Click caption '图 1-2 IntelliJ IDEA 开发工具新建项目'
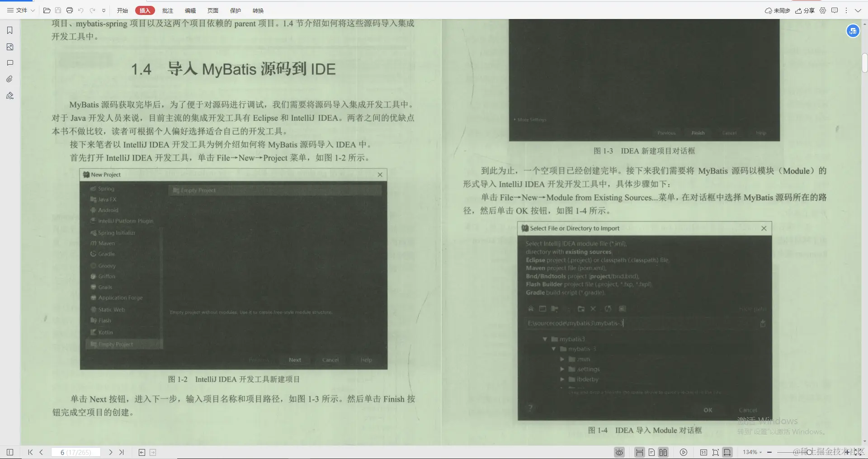The image size is (868, 459). (234, 379)
